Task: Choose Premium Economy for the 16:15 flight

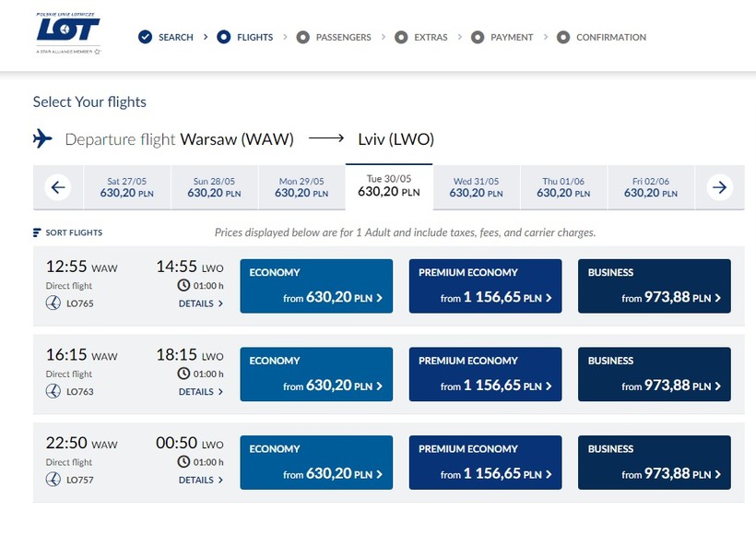Action: 484,374
